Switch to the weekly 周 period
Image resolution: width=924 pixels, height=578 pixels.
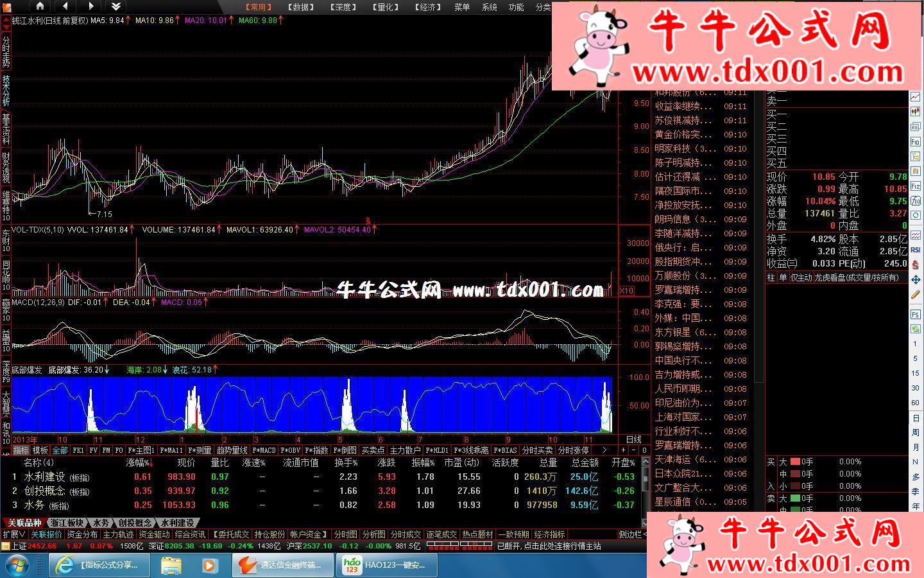(916, 433)
